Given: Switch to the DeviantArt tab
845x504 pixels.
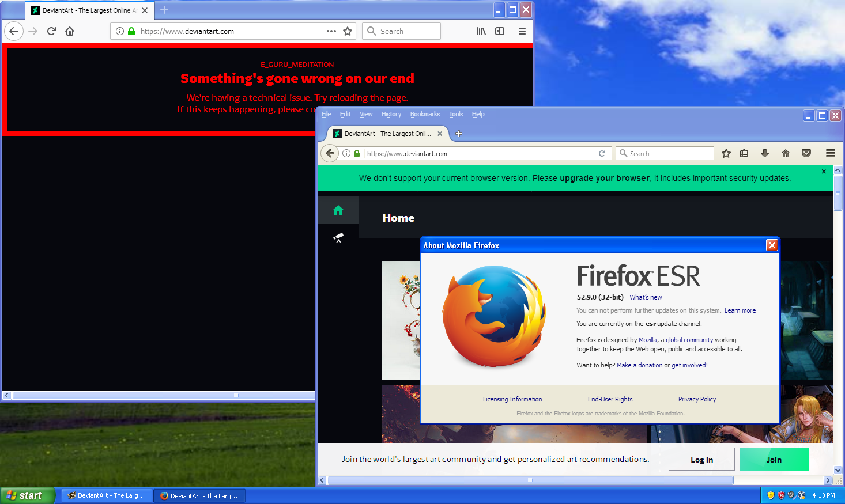Looking at the screenshot, I should pos(383,134).
